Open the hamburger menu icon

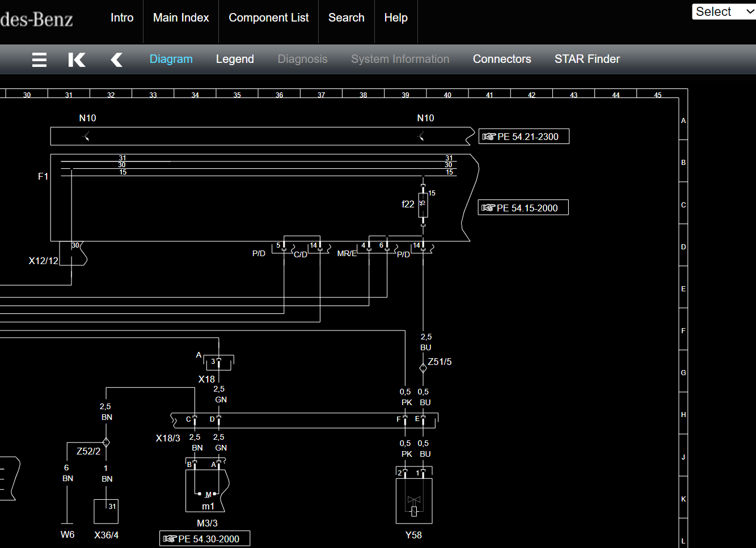[x=39, y=60]
